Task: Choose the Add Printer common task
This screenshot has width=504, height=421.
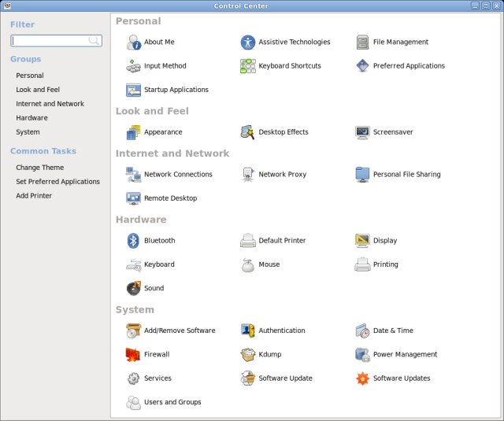Action: pos(34,196)
